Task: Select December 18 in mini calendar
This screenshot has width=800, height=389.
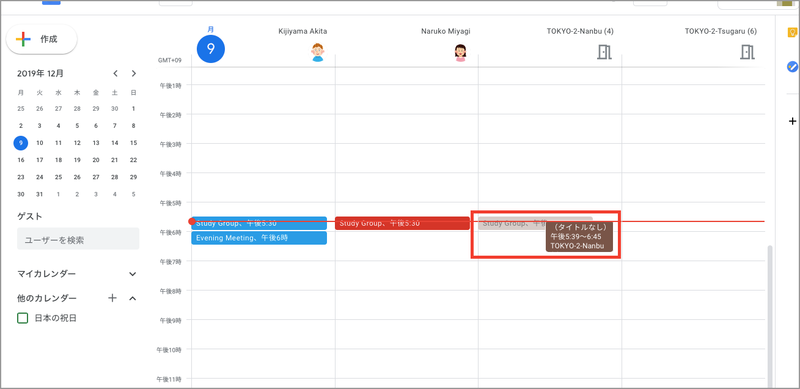Action: [x=59, y=160]
